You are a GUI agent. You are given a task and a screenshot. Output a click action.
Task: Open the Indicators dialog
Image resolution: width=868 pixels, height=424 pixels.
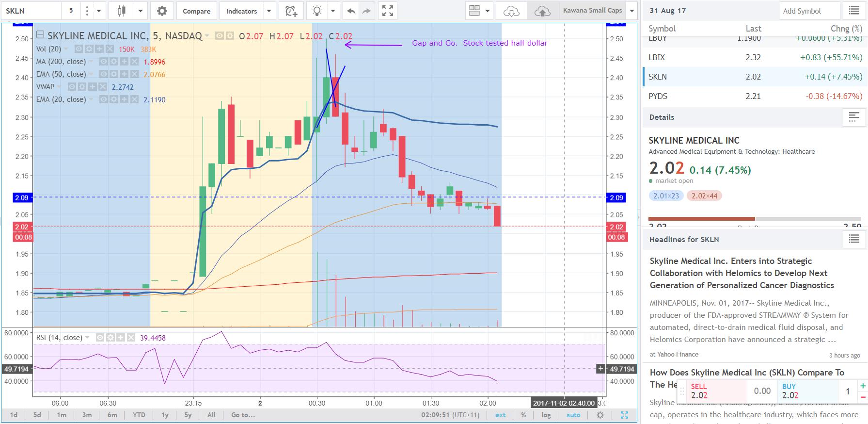[241, 11]
